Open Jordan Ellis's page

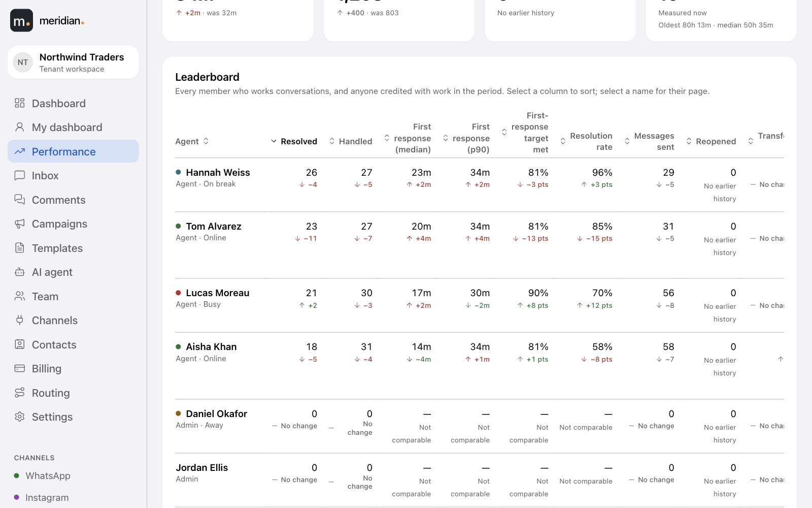point(202,467)
